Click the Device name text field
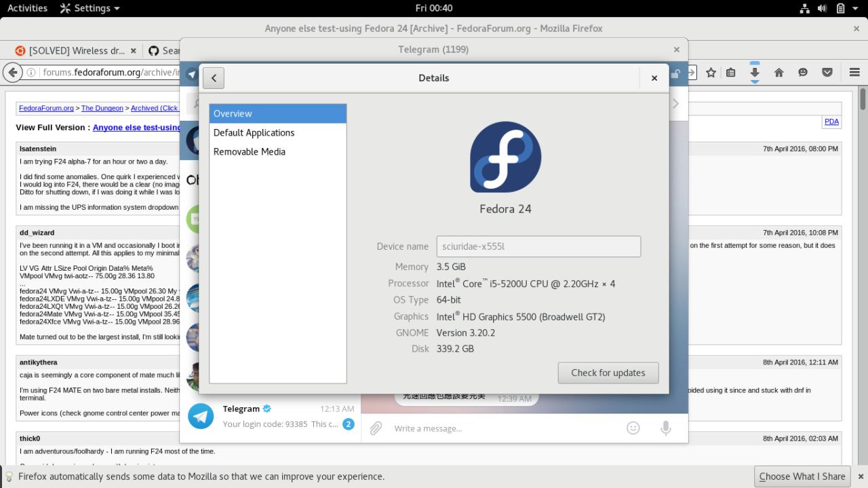 click(x=538, y=246)
